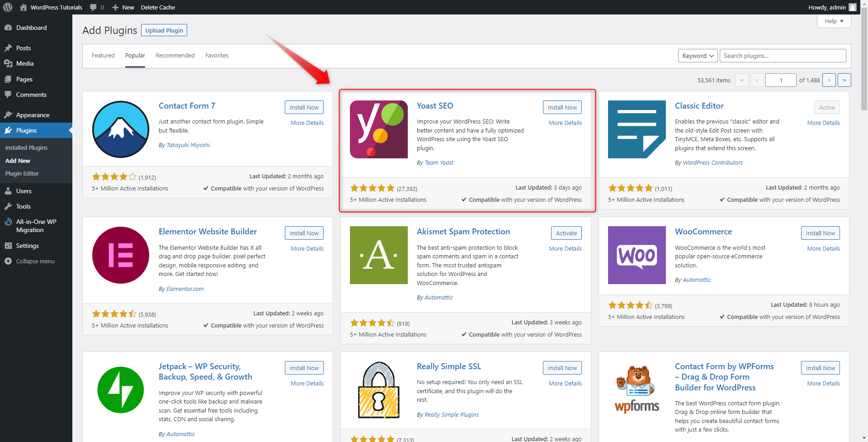Click the Plugins plug icon in sidebar
The height and width of the screenshot is (442, 868).
(x=8, y=130)
